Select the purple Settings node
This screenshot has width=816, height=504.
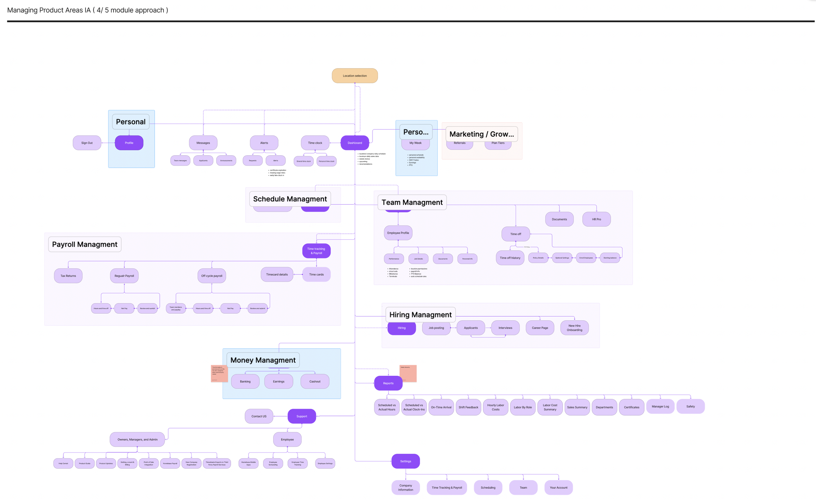(405, 461)
